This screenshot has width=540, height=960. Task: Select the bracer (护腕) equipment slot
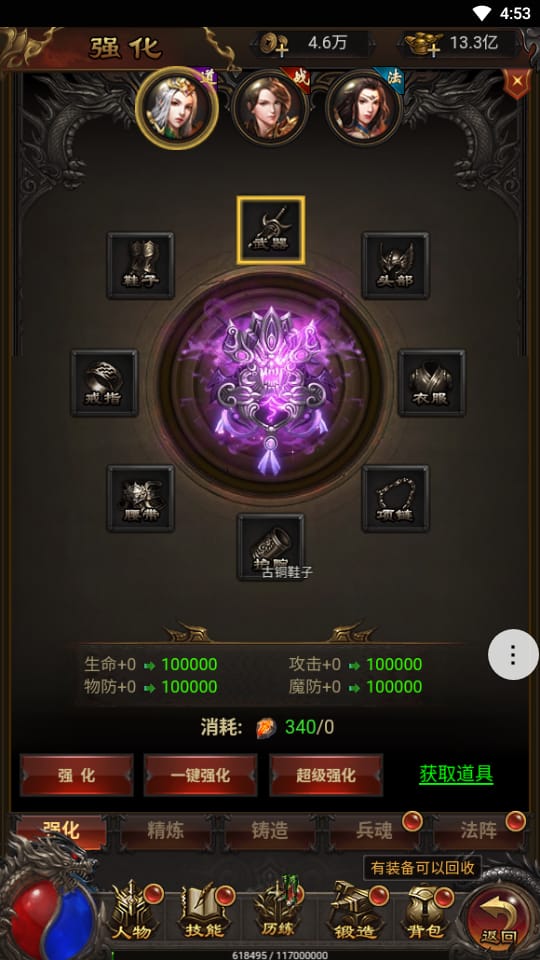271,547
